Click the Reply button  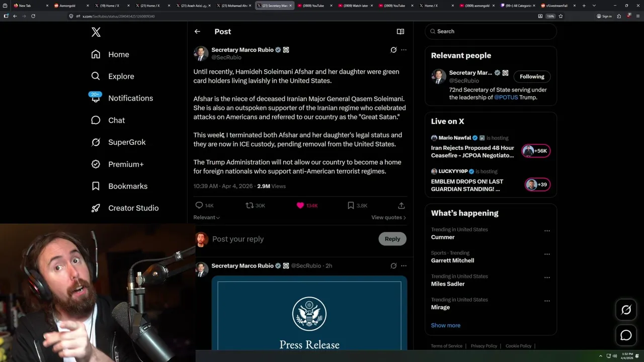tap(392, 239)
